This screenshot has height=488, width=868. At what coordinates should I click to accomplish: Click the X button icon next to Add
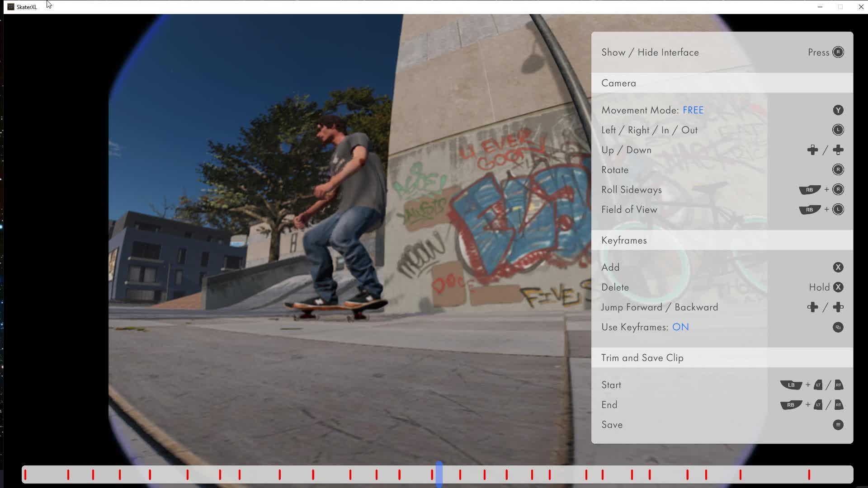tap(838, 267)
